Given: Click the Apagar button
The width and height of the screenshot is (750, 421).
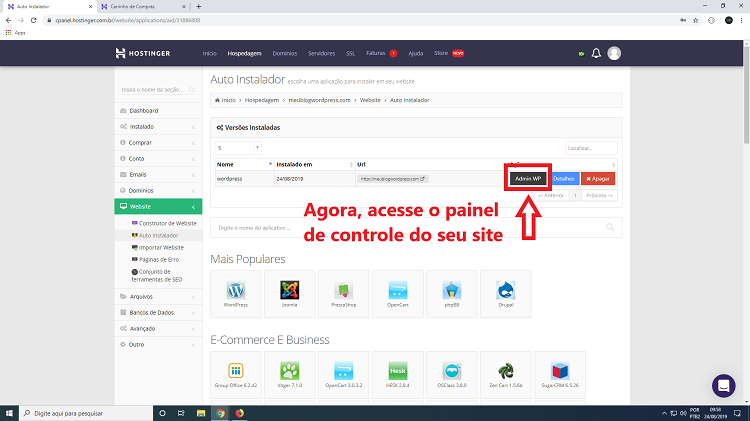Looking at the screenshot, I should point(598,178).
